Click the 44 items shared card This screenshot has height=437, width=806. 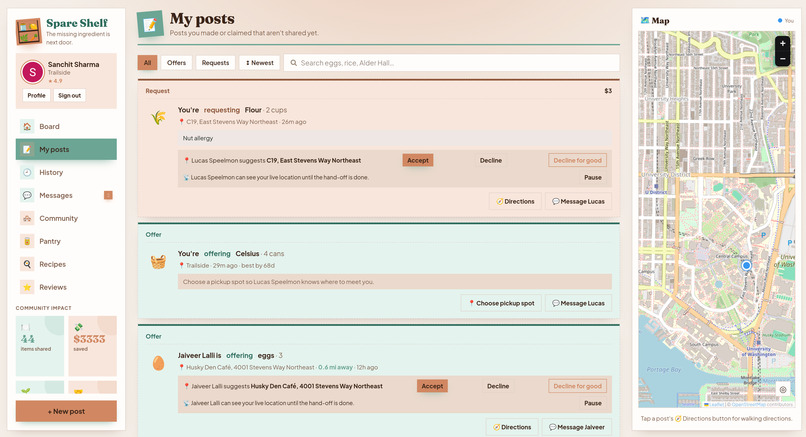coord(40,346)
